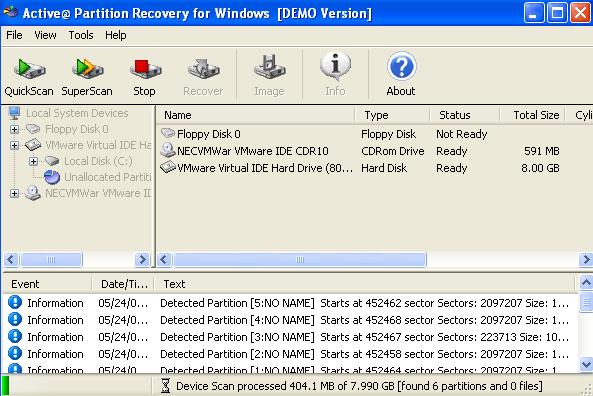Image resolution: width=593 pixels, height=396 pixels.
Task: Click info icon of partition 2 event
Action: 15,354
